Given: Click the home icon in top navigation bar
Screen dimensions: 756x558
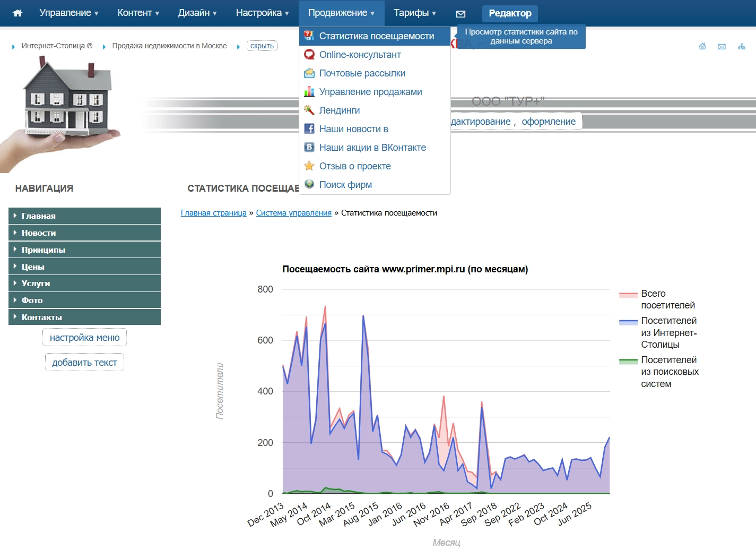Looking at the screenshot, I should 18,13.
